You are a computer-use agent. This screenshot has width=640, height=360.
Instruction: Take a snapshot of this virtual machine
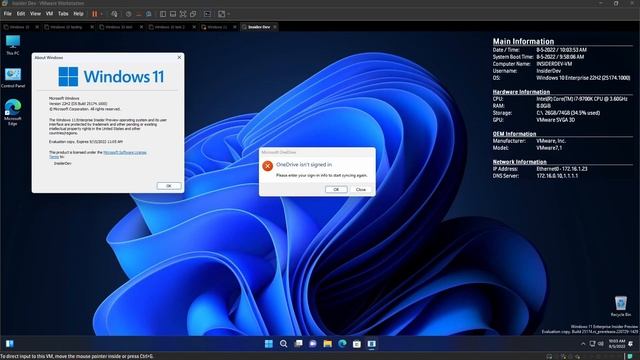129,14
